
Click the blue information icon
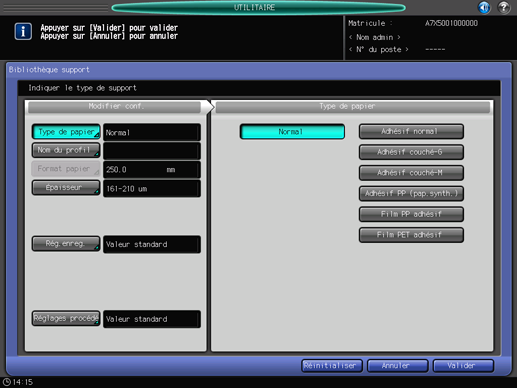pos(23,31)
